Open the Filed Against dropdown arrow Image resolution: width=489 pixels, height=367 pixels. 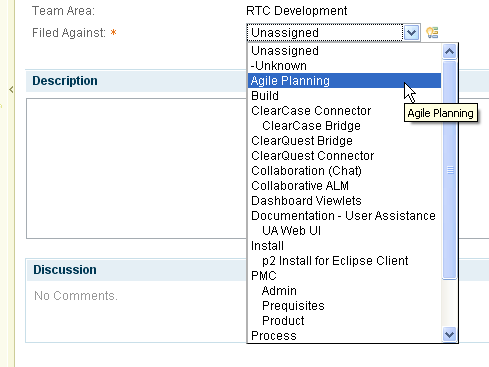click(411, 33)
